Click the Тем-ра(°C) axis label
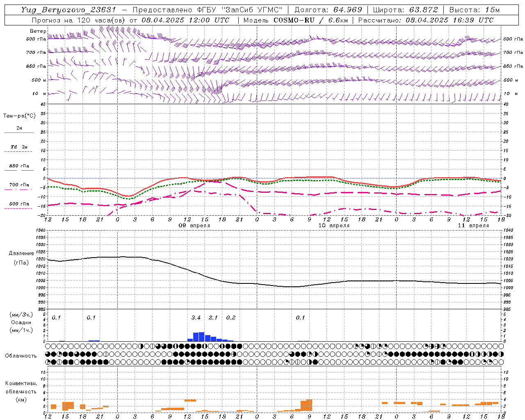Viewport: 525px width, 420px height. click(19, 116)
